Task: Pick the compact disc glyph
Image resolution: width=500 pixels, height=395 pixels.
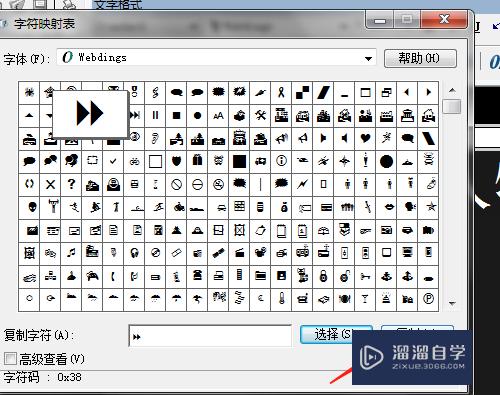Action: 155,253
